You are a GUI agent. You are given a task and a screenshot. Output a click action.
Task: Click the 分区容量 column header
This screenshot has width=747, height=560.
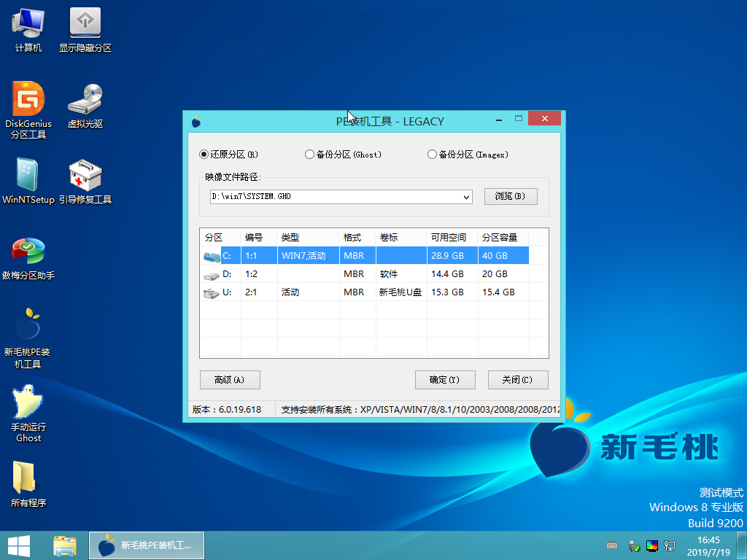503,237
